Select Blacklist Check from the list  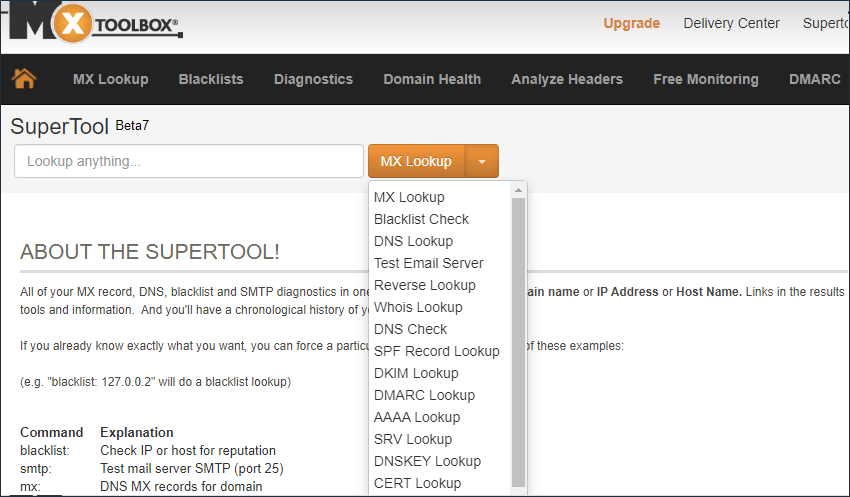(x=421, y=219)
